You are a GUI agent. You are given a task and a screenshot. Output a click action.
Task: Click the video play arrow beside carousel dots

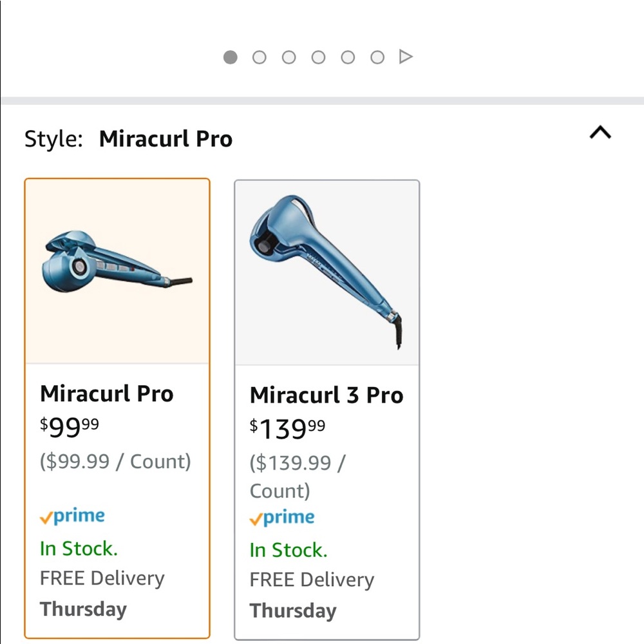point(406,57)
